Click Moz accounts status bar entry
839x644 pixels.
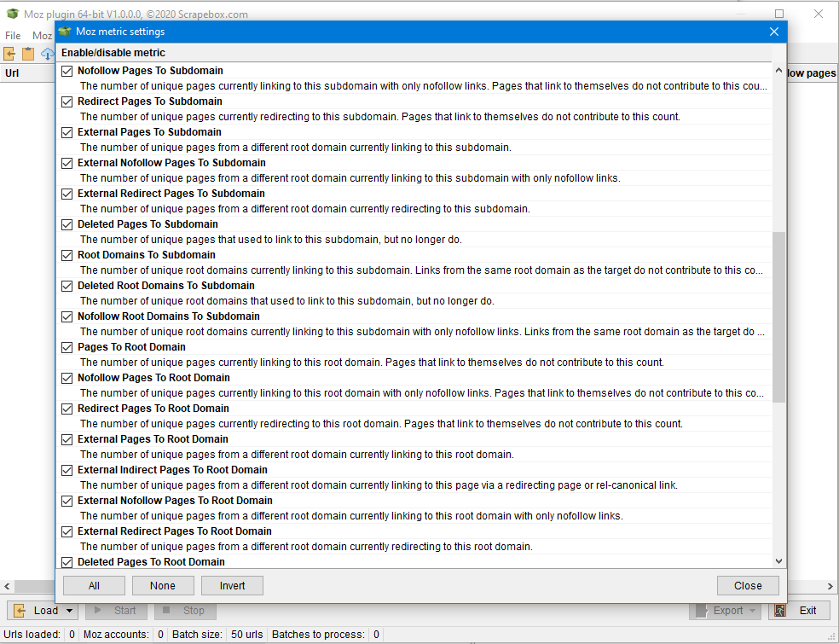coord(123,635)
